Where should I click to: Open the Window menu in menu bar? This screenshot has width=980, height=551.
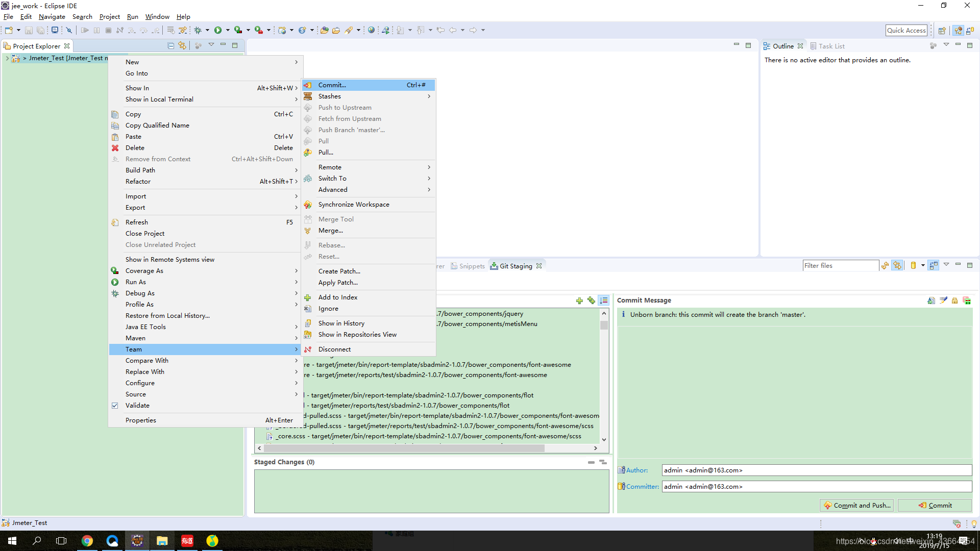[157, 17]
